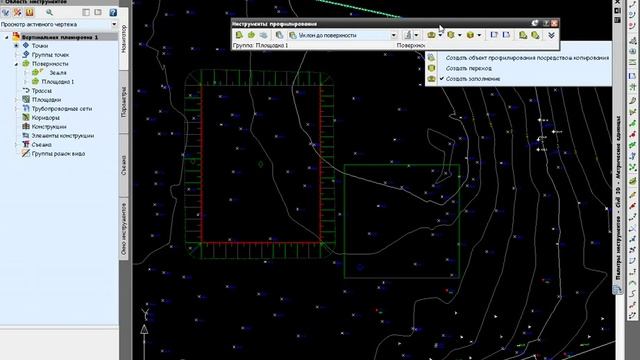Select 'Элементы конструкции' in the tree
The image size is (640, 360).
pyautogui.click(x=63, y=136)
